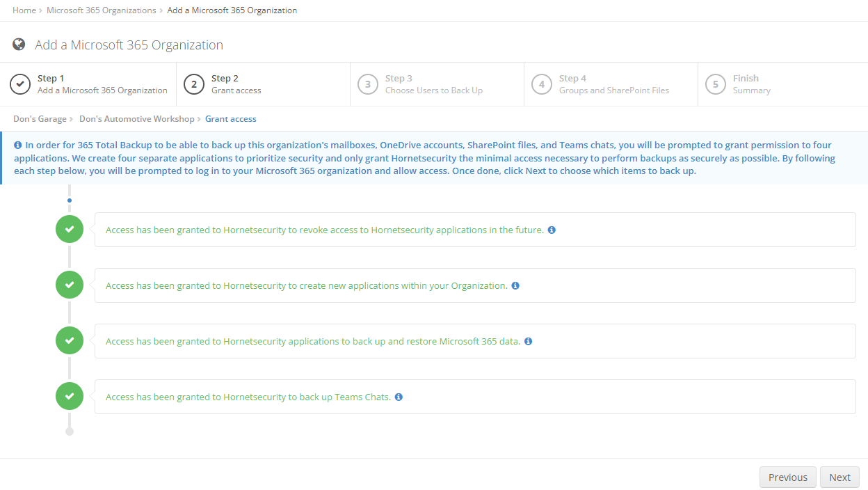868x490 pixels.
Task: Click the globe icon beside the page title
Action: pos(19,45)
